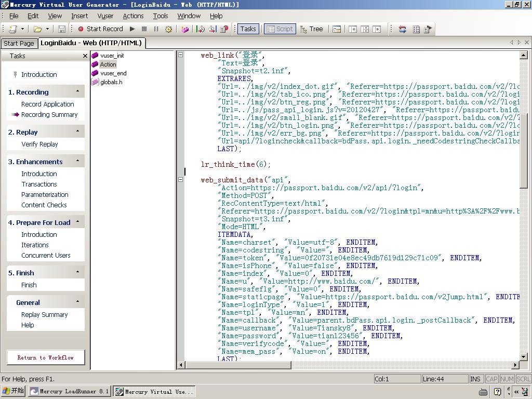This screenshot has height=399, width=532.
Task: Close the Tasks pane with X
Action: tap(85, 56)
